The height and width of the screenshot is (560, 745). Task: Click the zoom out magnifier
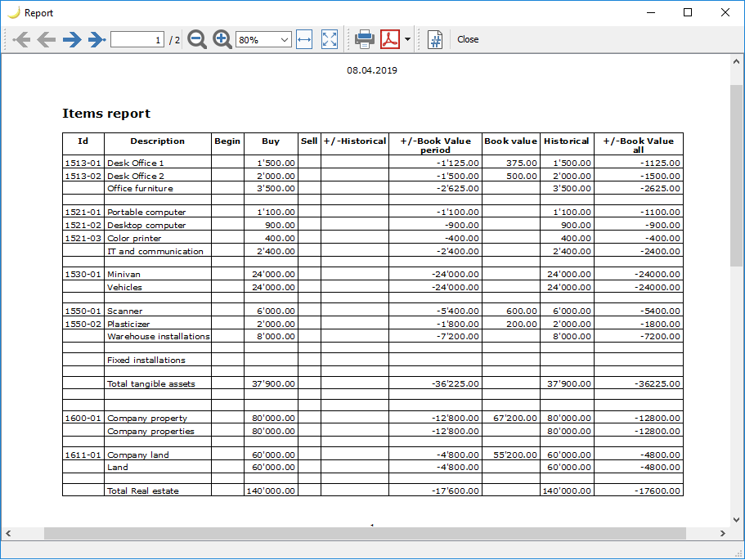coord(197,39)
